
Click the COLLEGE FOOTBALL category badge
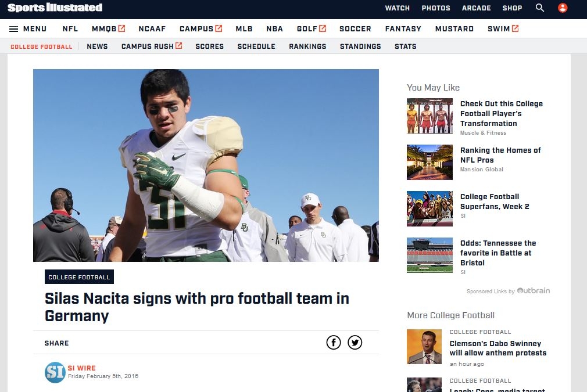[79, 277]
